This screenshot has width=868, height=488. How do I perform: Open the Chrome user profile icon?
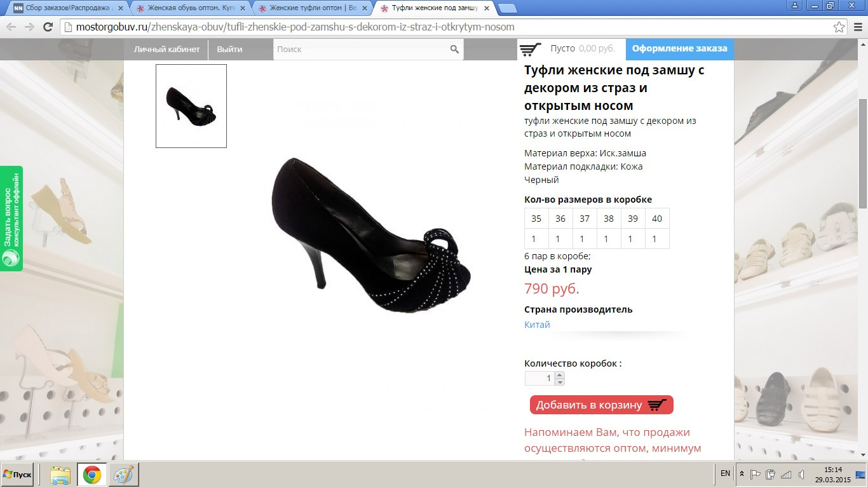[x=794, y=5]
